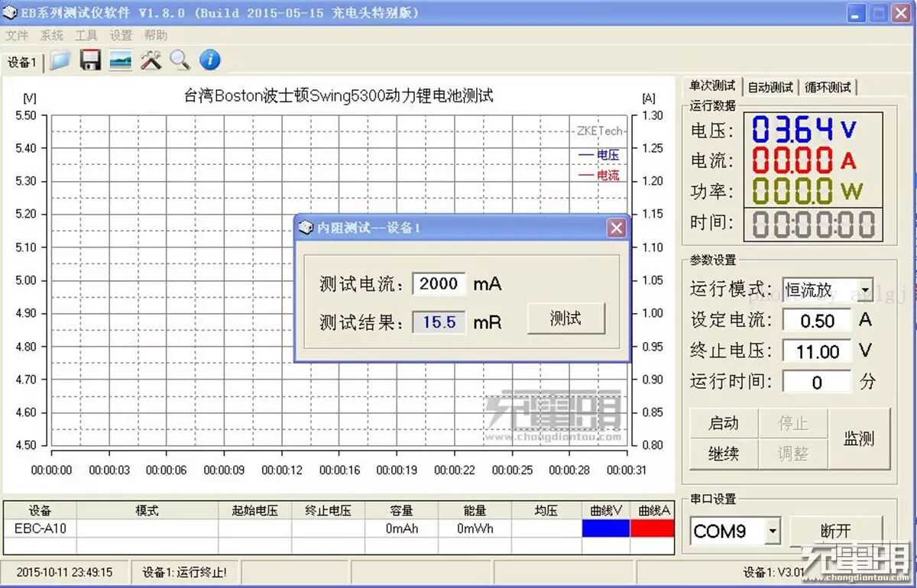Screen dimensions: 917x588
Task: Open the 系统 menu
Action: point(52,35)
